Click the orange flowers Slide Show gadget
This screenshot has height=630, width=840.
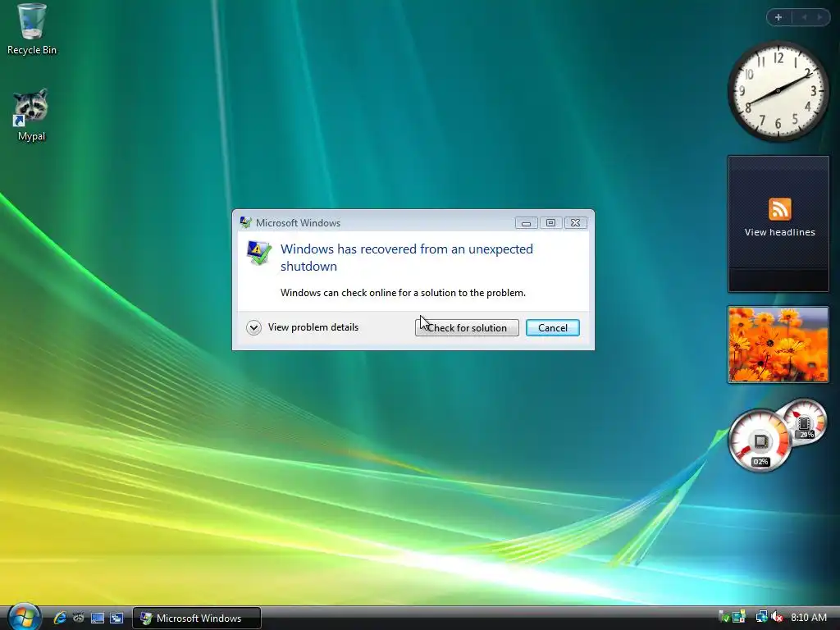tap(778, 345)
